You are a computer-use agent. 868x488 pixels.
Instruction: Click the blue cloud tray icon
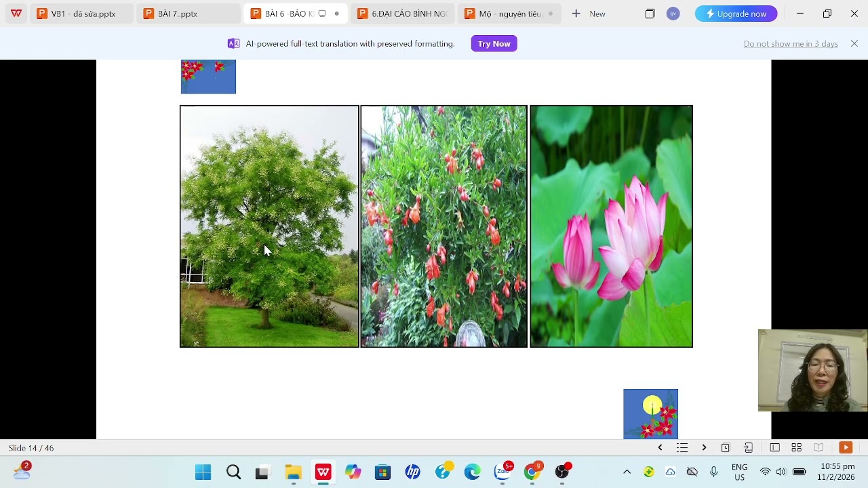pyautogui.click(x=671, y=472)
